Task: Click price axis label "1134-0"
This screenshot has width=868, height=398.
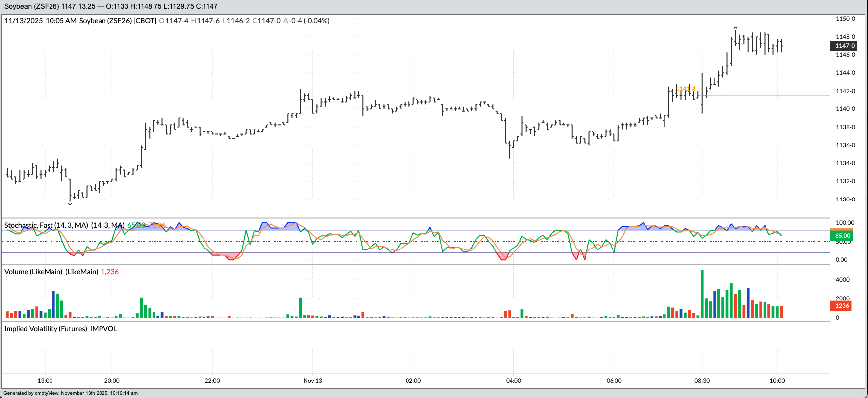Action: coord(845,163)
